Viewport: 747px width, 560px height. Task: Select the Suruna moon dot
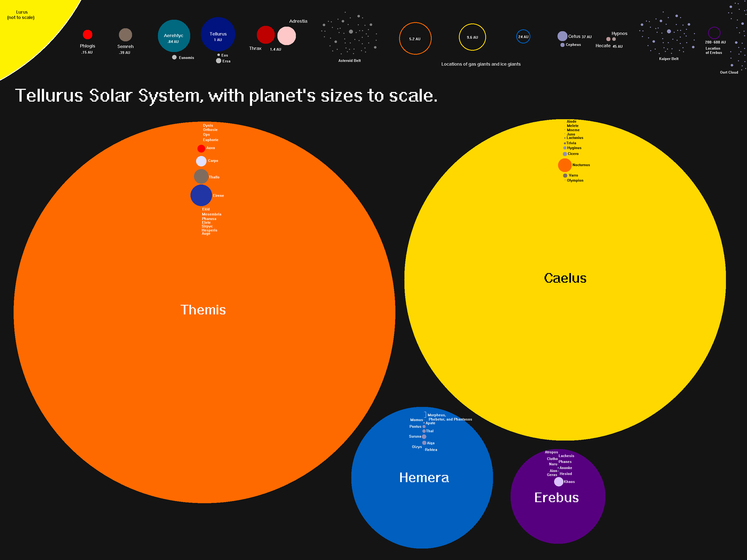tap(424, 437)
